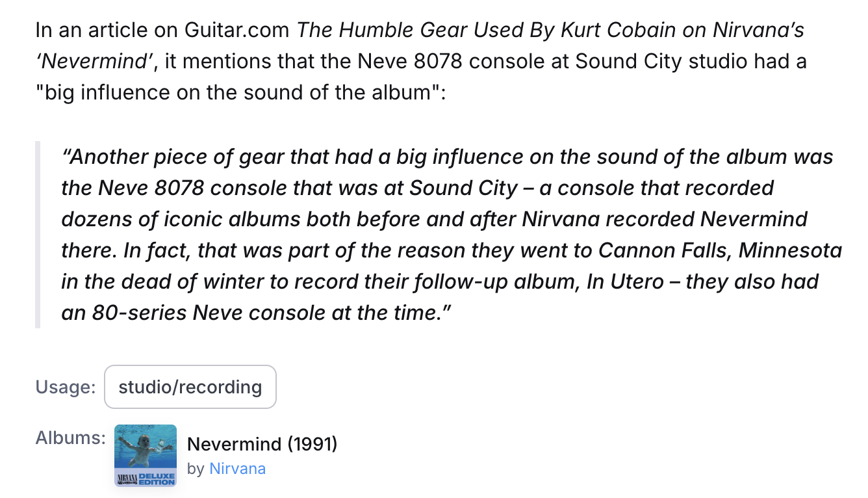Click the Deluxe Edition badge on cover
The width and height of the screenshot is (868, 498).
[x=156, y=478]
